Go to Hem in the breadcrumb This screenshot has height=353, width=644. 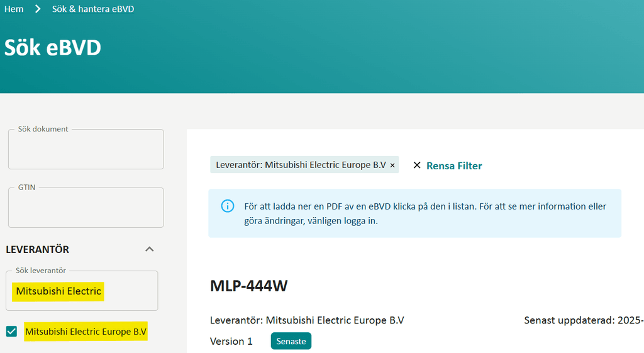click(14, 9)
